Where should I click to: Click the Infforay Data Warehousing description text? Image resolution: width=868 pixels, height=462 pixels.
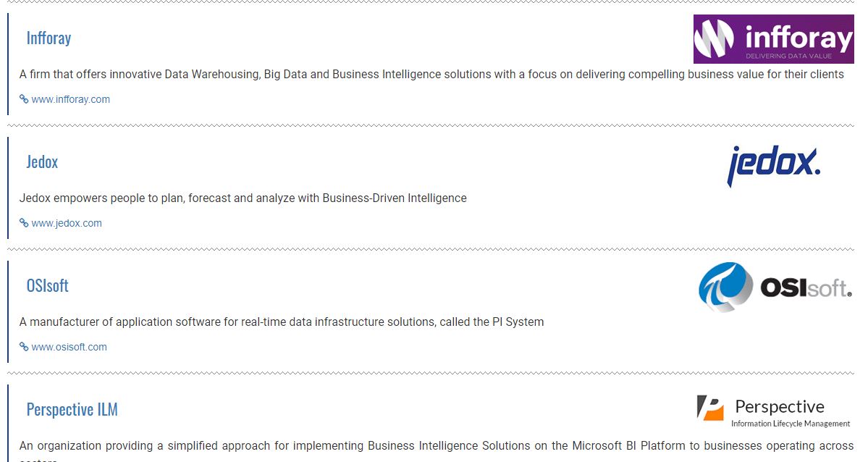[431, 74]
